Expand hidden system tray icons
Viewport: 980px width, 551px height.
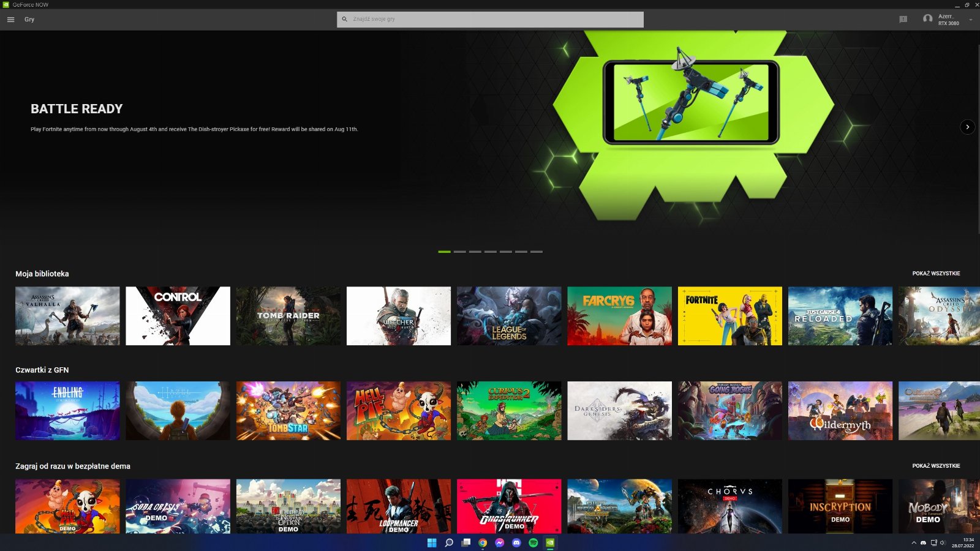tap(914, 542)
